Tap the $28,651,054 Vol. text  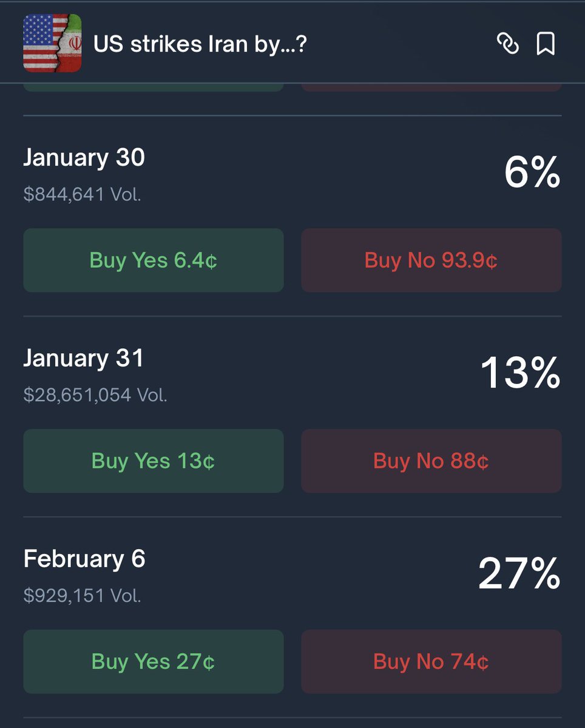coord(95,395)
